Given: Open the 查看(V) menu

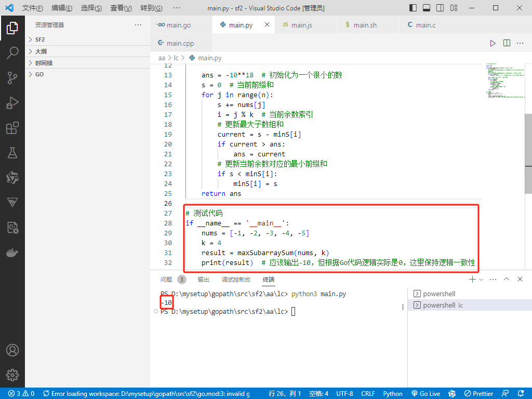Looking at the screenshot, I should coord(121,8).
